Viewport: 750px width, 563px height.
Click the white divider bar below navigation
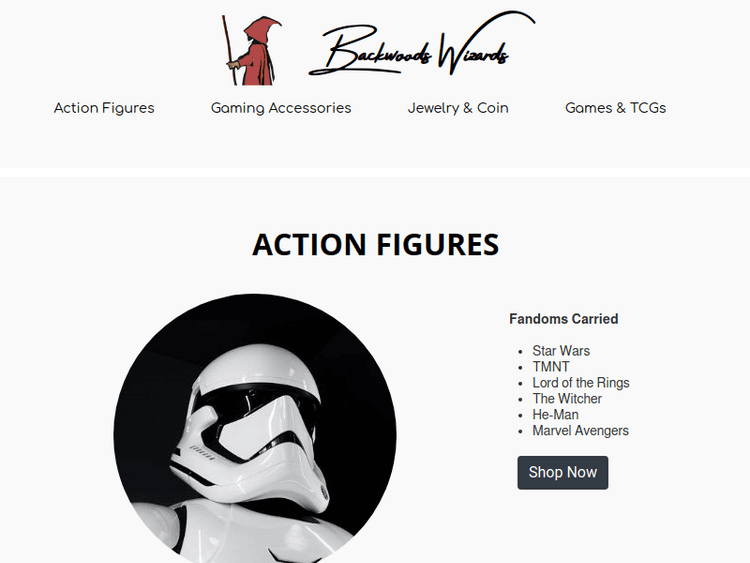375,172
